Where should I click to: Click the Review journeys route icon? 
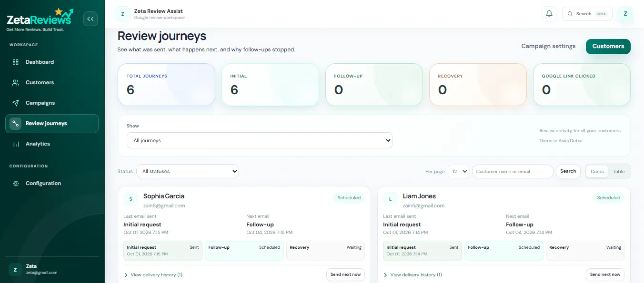(16, 124)
